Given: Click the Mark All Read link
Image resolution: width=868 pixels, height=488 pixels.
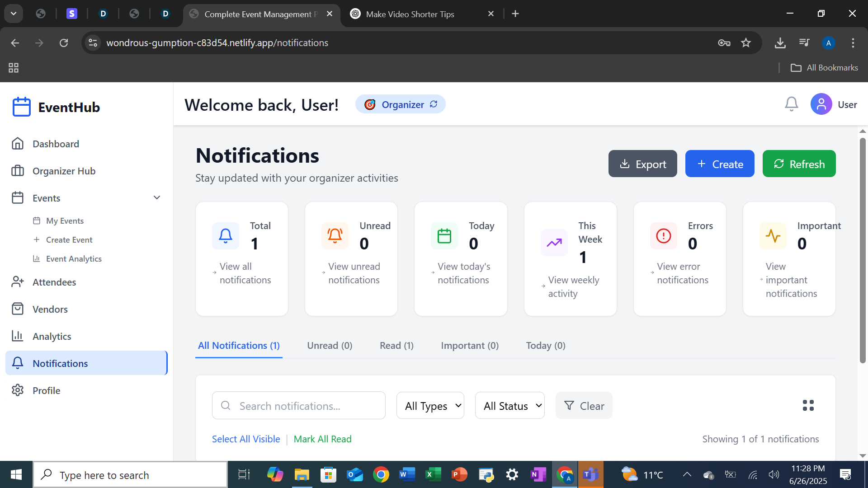Looking at the screenshot, I should tap(322, 439).
